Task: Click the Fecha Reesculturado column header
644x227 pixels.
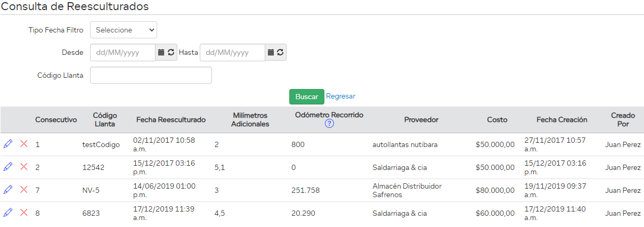Action: [x=170, y=120]
